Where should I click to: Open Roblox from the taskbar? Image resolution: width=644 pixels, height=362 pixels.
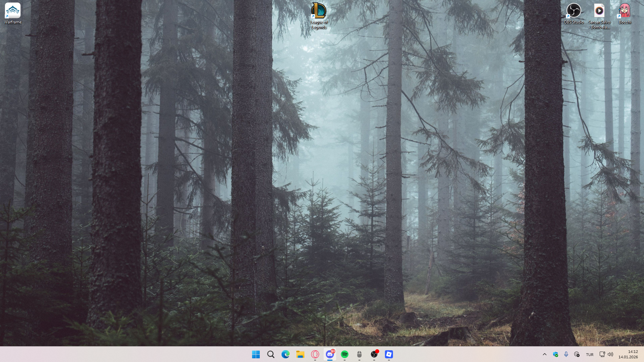389,354
